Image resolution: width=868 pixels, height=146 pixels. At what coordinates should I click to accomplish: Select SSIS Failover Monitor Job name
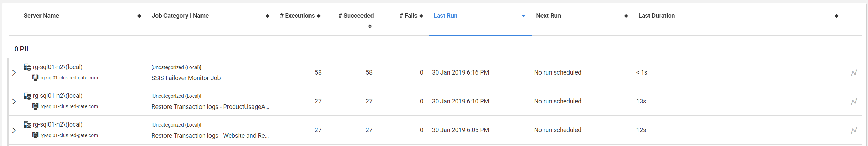186,78
